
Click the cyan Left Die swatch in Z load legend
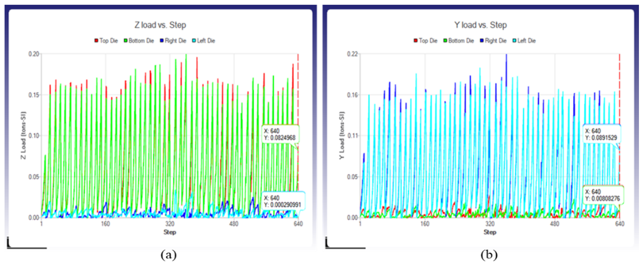tap(194, 40)
